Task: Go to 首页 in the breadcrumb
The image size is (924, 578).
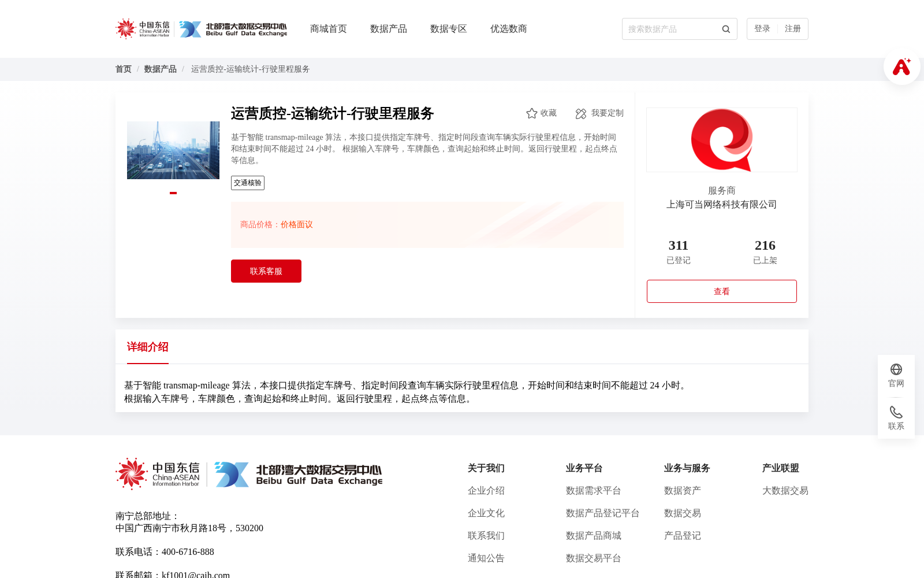Action: pyautogui.click(x=124, y=69)
